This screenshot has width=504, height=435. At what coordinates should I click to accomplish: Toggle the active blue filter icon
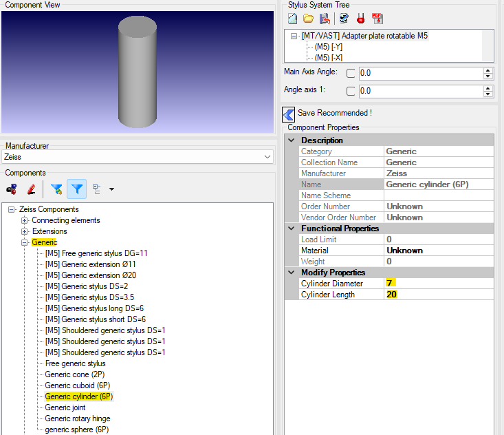(77, 189)
